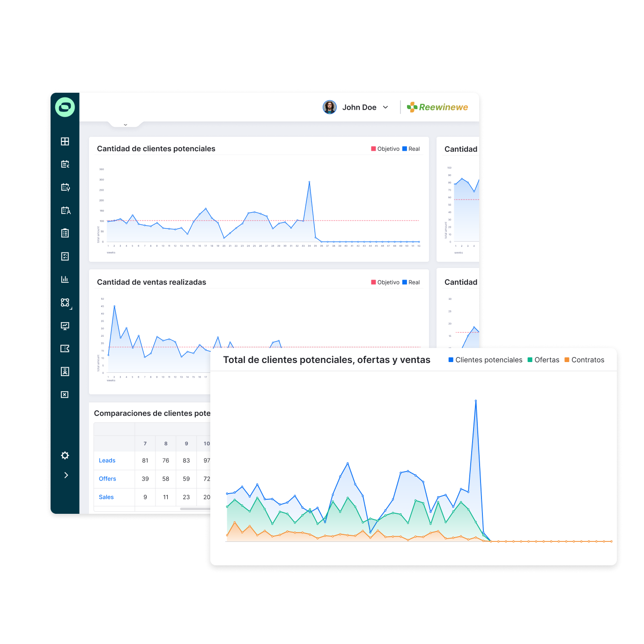Viewport: 644px width, 644px height.
Task: Open the Leads row link
Action: click(x=107, y=460)
